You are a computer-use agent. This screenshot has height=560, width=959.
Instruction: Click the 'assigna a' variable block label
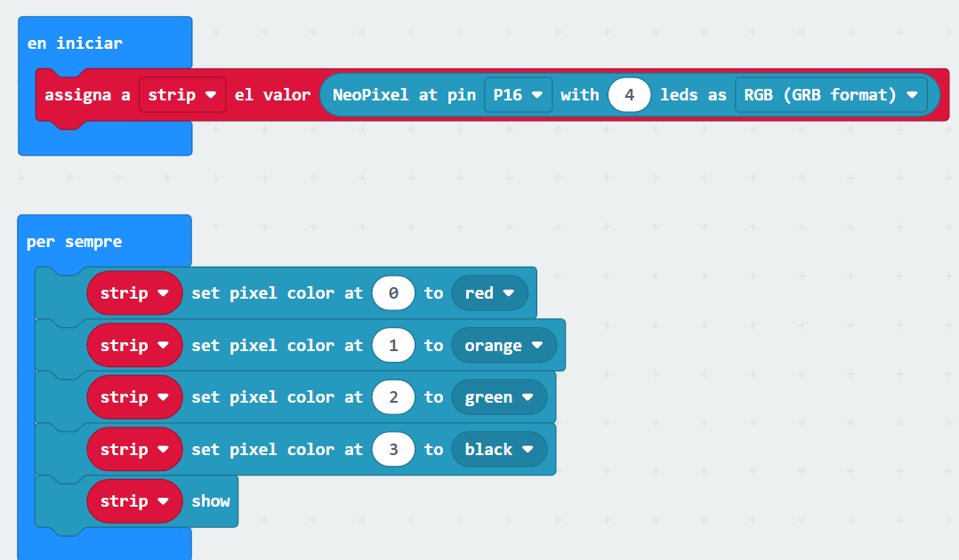[87, 94]
